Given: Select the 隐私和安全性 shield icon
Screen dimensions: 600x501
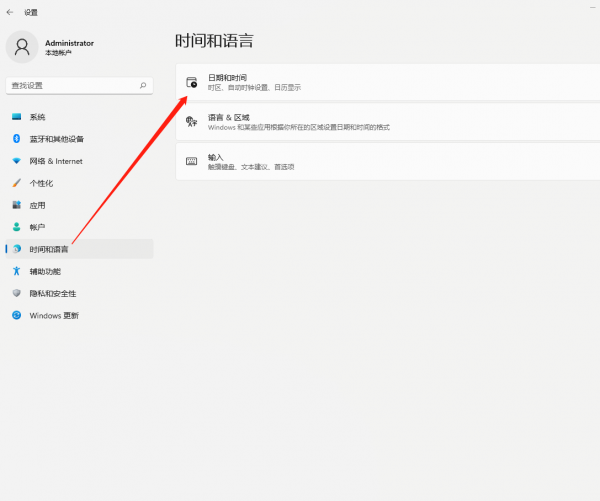Looking at the screenshot, I should coord(16,293).
